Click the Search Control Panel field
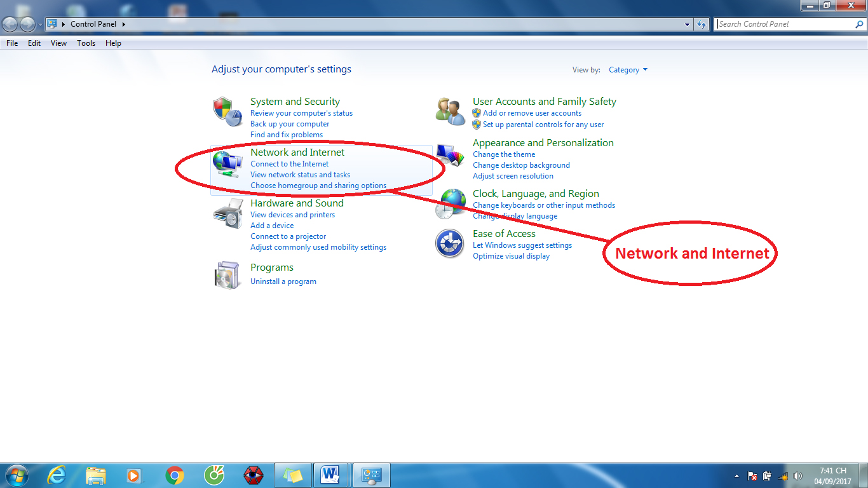This screenshot has height=488, width=868. pos(785,24)
